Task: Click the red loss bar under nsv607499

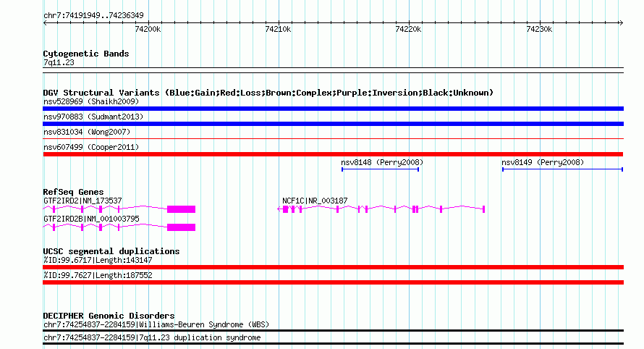Action: click(333, 154)
